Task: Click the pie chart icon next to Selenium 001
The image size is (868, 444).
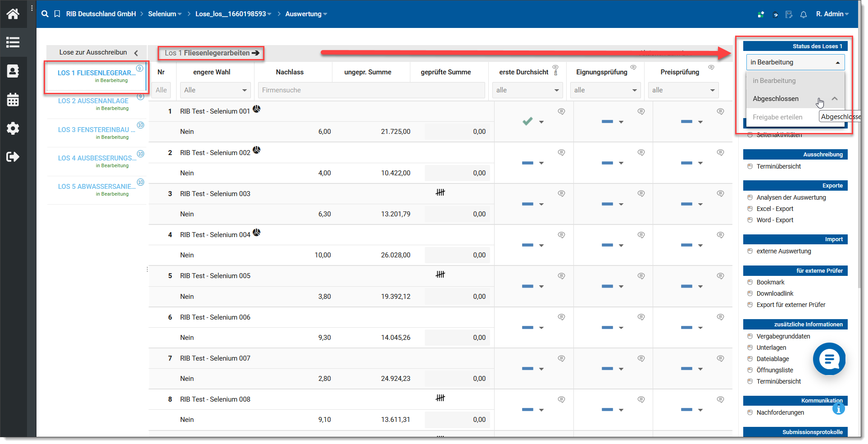Action: click(x=256, y=109)
